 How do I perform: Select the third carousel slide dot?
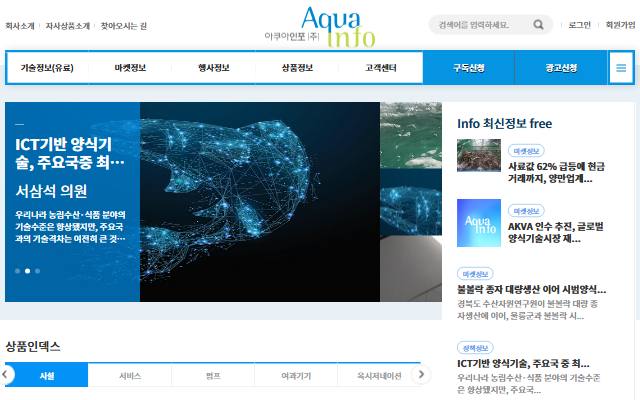38,271
